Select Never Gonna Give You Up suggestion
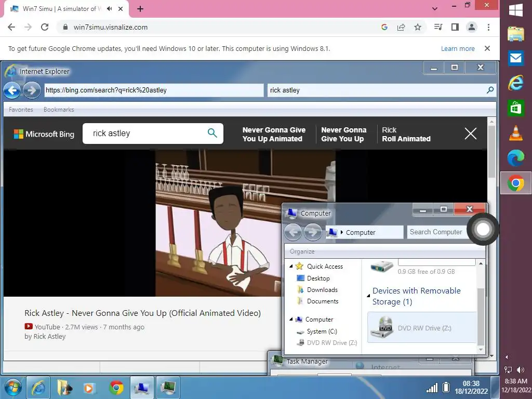 (x=344, y=135)
